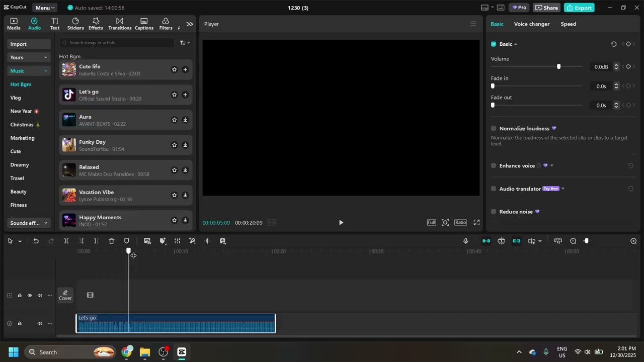The width and height of the screenshot is (644, 362).
Task: Lock the video track
Action: 20,296
